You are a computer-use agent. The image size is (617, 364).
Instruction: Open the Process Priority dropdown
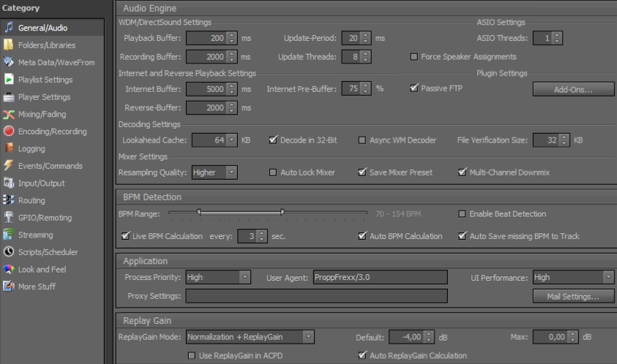[x=244, y=277]
